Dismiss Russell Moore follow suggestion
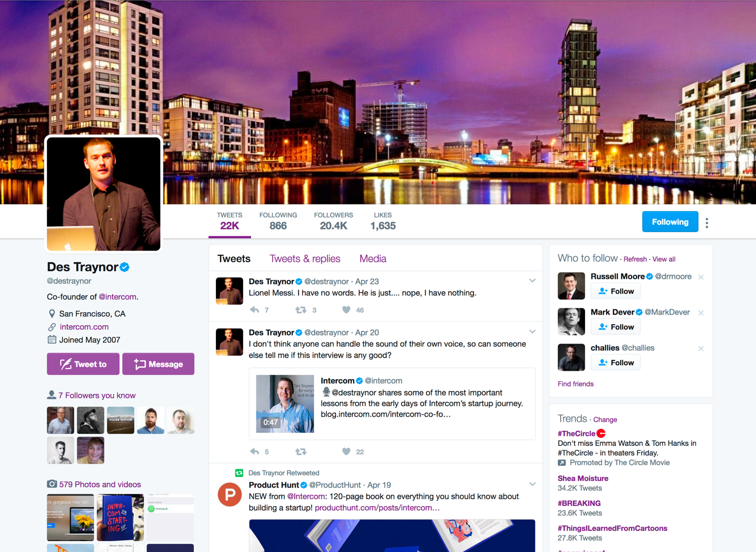 701,277
